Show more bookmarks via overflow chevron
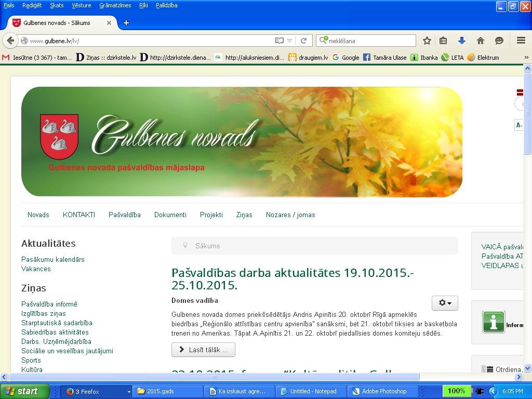Screen dimensions: 532x399 click(526, 58)
